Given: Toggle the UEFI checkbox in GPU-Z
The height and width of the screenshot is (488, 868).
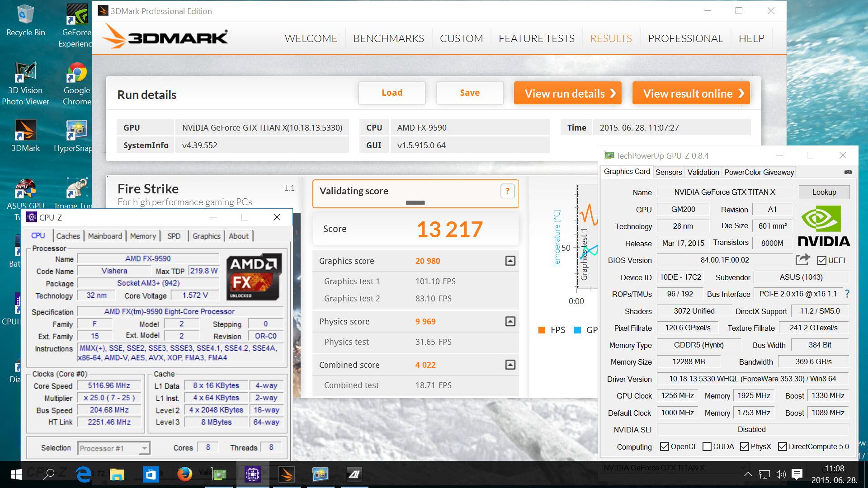Looking at the screenshot, I should pyautogui.click(x=822, y=260).
